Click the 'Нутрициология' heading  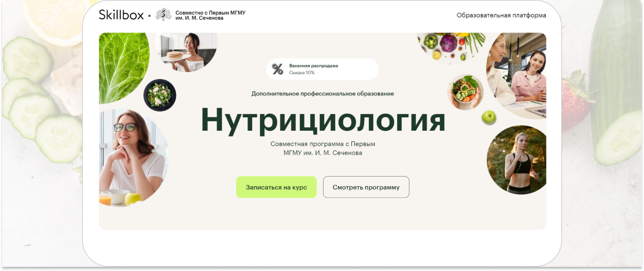point(323,120)
